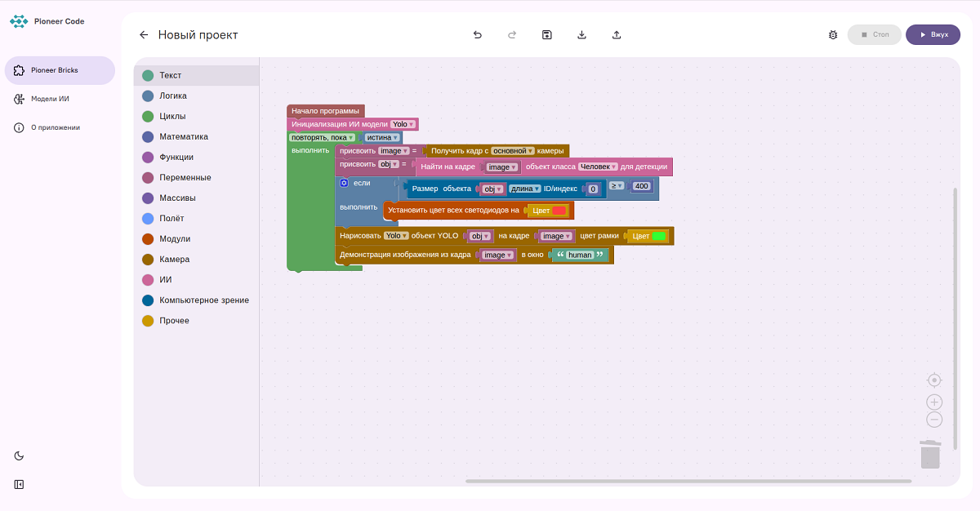Open the Yolo model dropdown in initialization block
The height and width of the screenshot is (511, 980).
pos(403,125)
